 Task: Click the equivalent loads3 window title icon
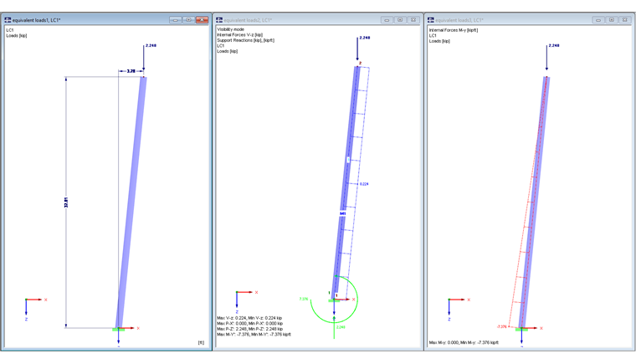(x=431, y=19)
